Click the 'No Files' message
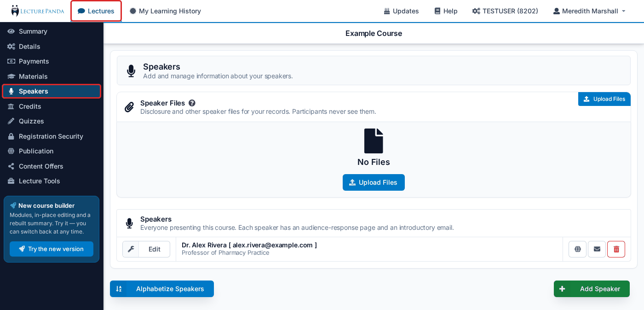The height and width of the screenshot is (310, 644). pyautogui.click(x=374, y=162)
